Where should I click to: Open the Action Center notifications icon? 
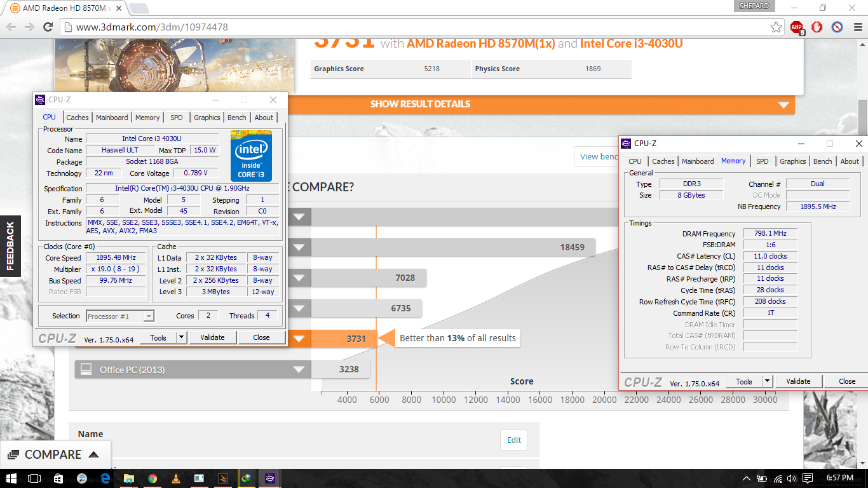(808, 478)
